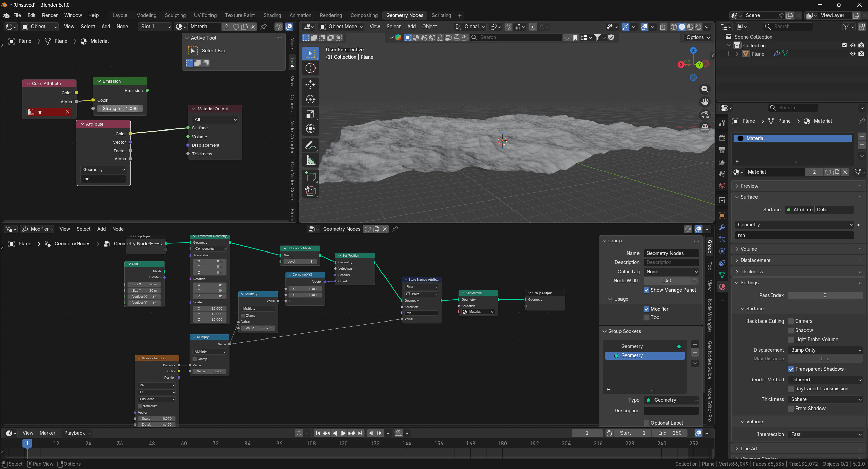This screenshot has width=868, height=469.
Task: Toggle camera view icon in viewport
Action: click(705, 115)
